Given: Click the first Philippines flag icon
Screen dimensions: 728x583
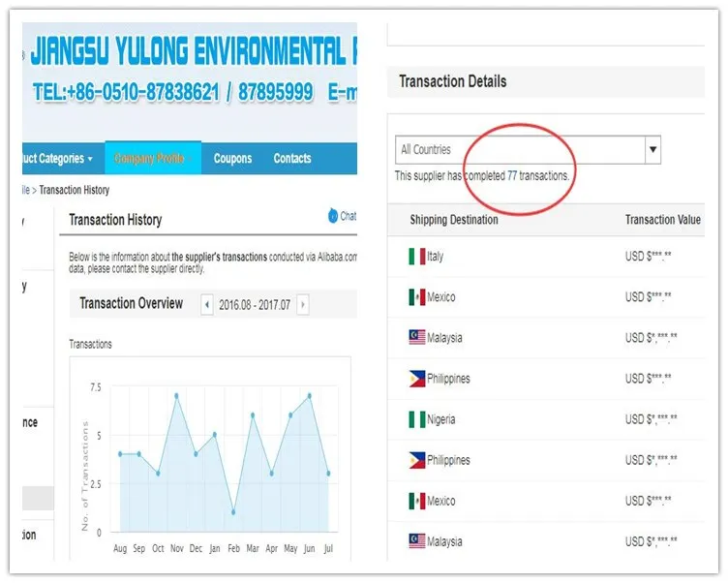Looking at the screenshot, I should 417,379.
